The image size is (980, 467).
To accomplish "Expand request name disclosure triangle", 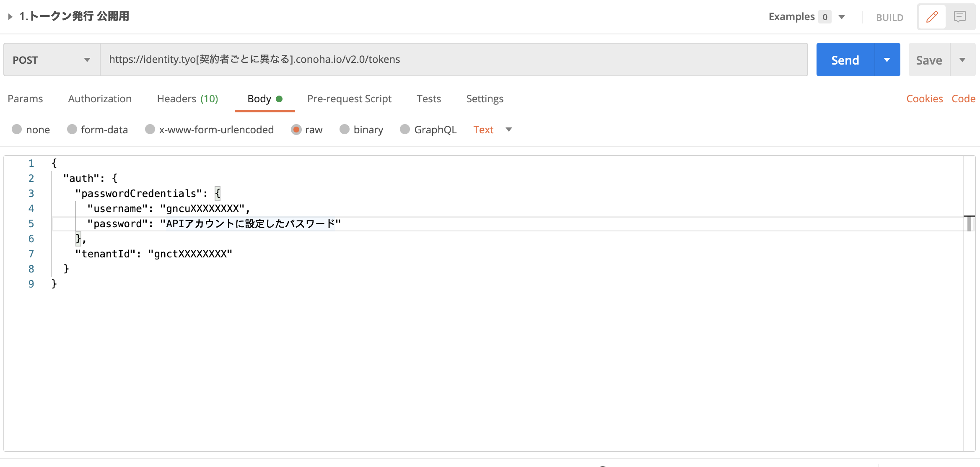I will (10, 17).
